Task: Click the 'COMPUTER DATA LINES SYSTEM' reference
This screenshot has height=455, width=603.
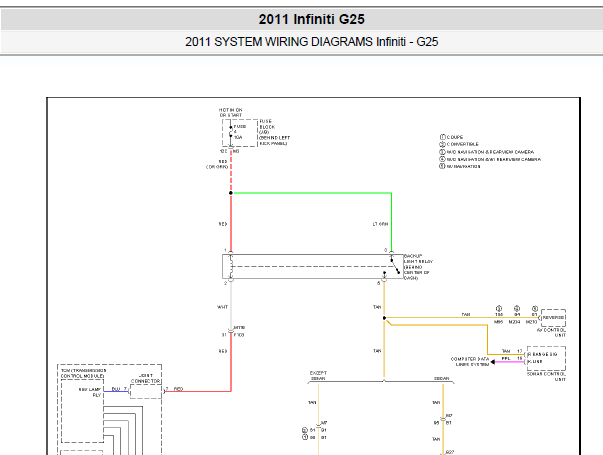Action: click(470, 361)
